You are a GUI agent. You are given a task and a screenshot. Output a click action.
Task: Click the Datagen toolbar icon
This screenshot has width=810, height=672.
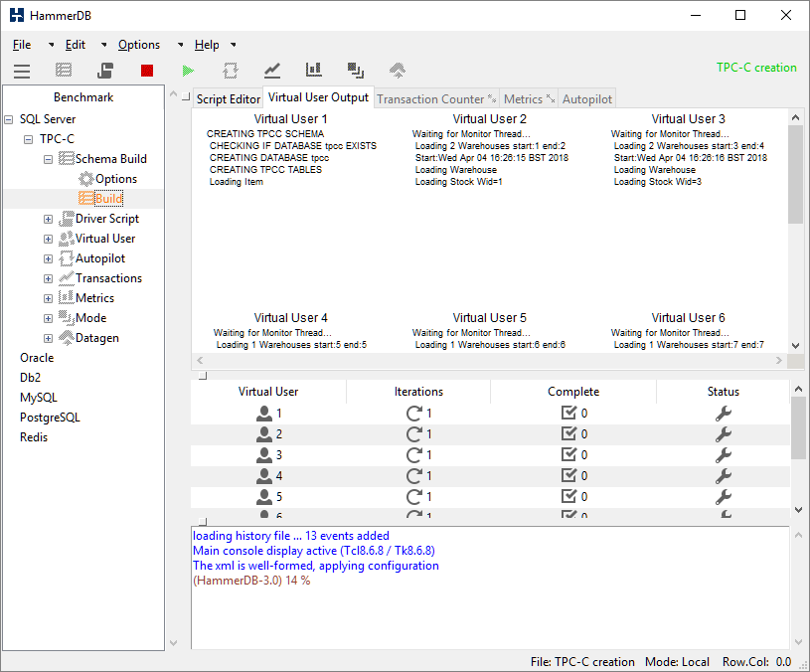pyautogui.click(x=398, y=70)
